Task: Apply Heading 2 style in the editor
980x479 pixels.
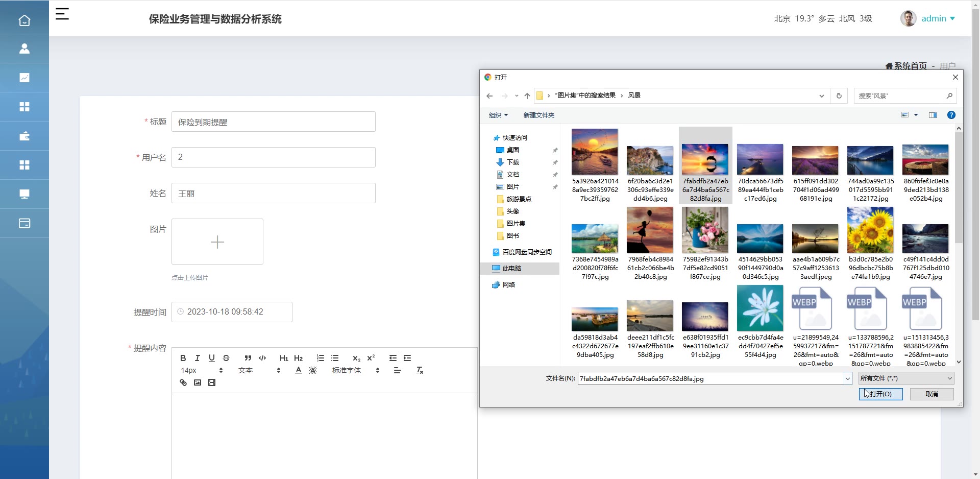Action: pos(299,358)
